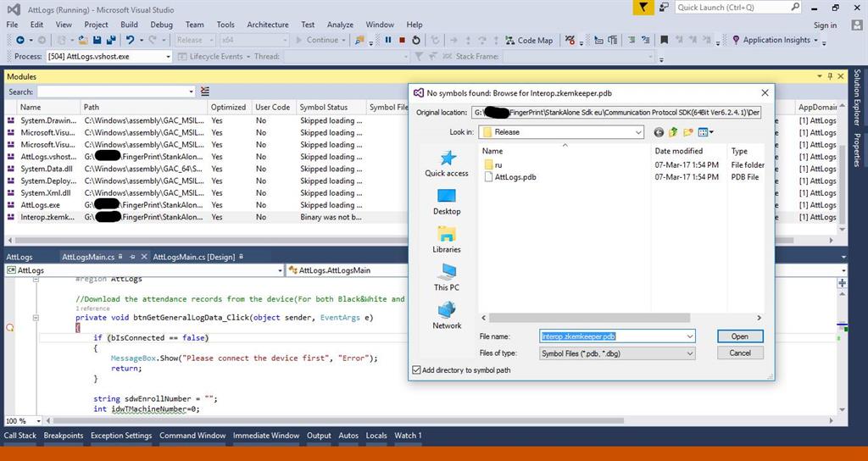Click the Comment Out Lines toolbar icon
Image resolution: width=868 pixels, height=461 pixels.
632,40
